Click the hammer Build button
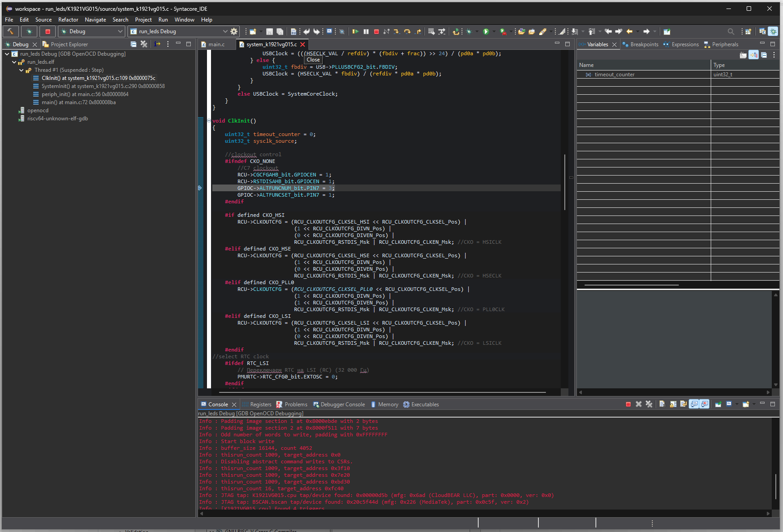This screenshot has width=783, height=532. 10,31
